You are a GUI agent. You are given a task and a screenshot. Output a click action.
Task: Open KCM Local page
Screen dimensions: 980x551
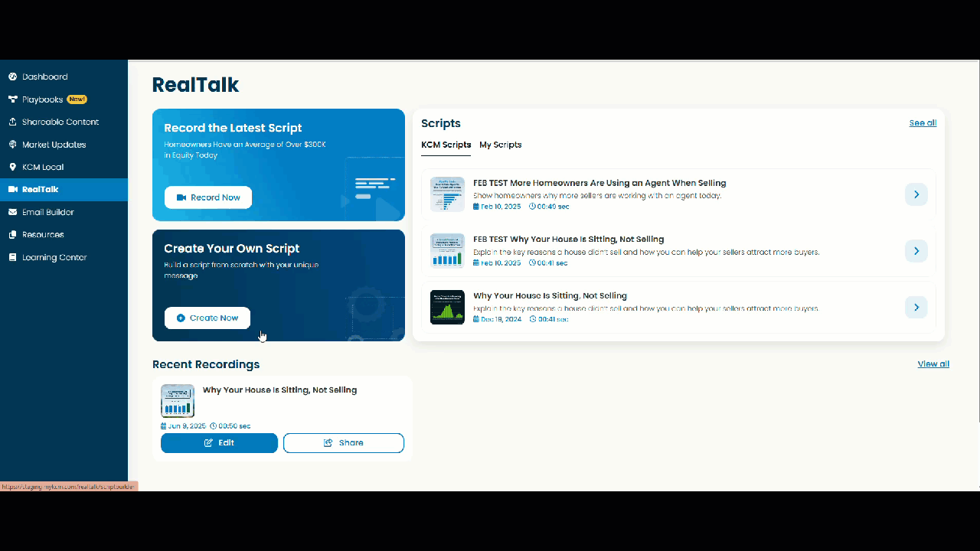pos(64,167)
